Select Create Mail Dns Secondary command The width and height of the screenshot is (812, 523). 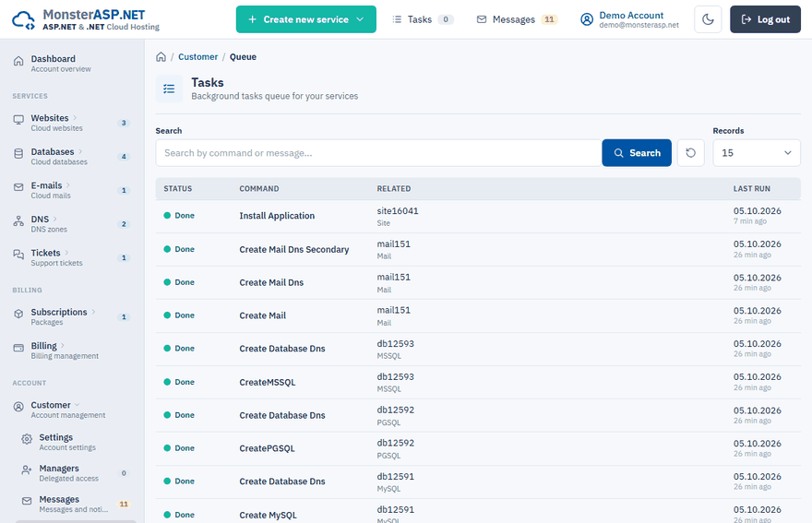click(294, 249)
